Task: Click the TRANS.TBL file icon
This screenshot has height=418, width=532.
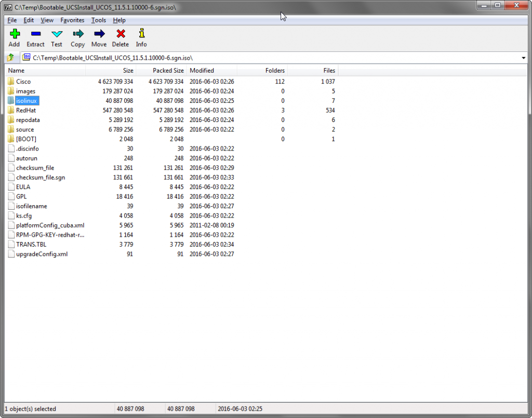Action: [11, 245]
